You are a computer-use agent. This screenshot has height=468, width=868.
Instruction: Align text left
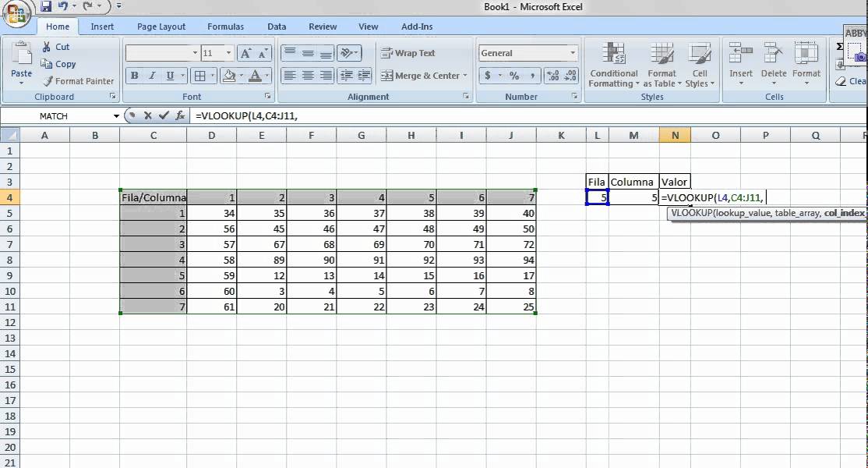(x=290, y=76)
